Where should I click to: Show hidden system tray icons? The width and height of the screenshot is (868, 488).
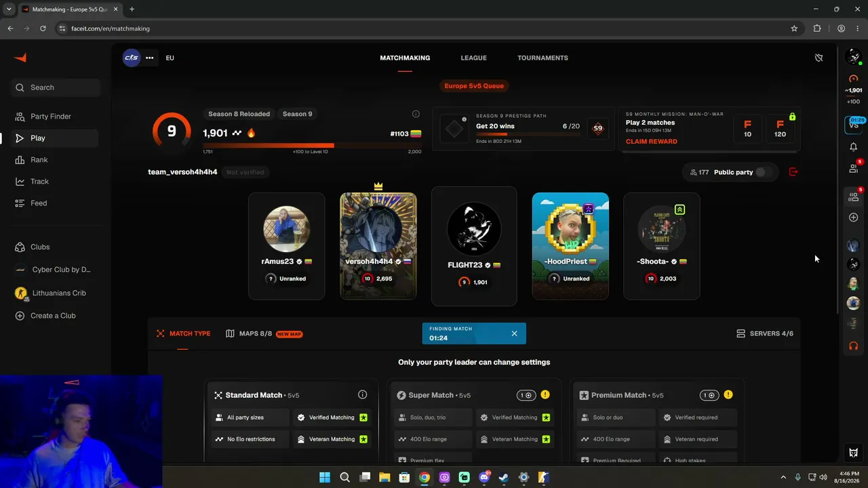(x=783, y=477)
